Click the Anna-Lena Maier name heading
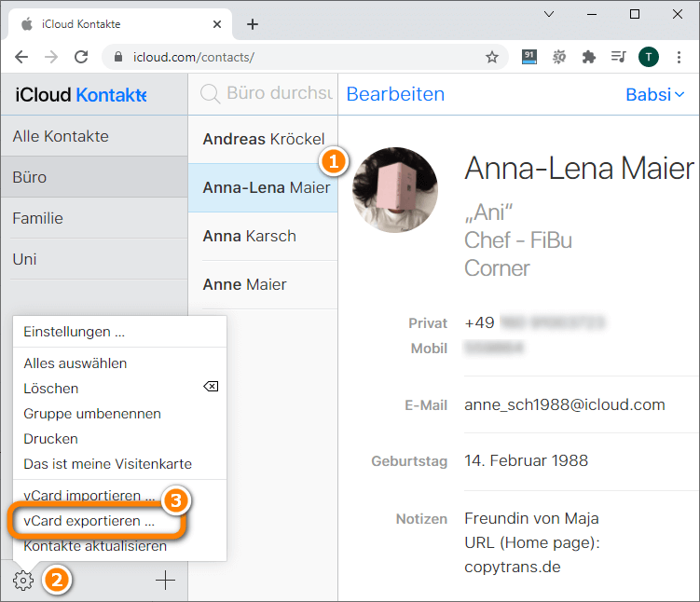 (580, 169)
